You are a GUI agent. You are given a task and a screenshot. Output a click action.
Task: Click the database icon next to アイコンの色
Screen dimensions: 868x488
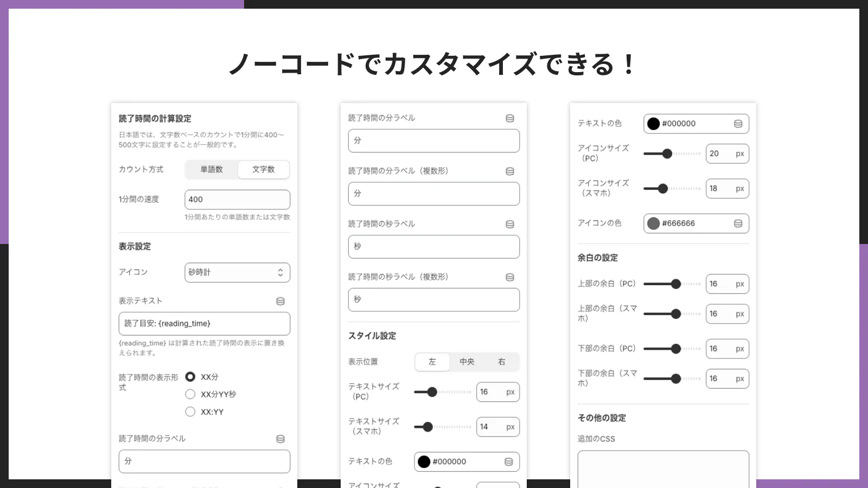click(x=738, y=223)
